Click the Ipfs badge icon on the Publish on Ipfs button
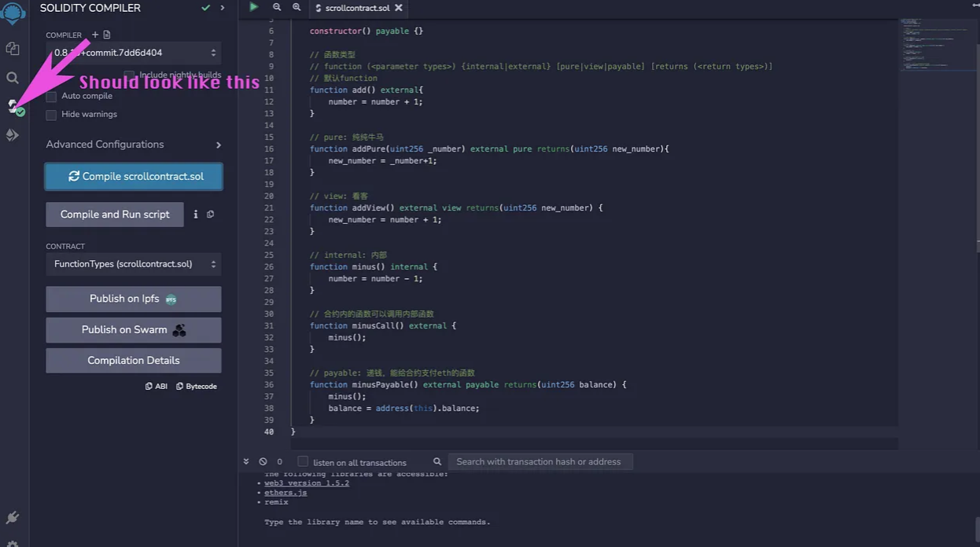This screenshot has height=547, width=980. (171, 299)
